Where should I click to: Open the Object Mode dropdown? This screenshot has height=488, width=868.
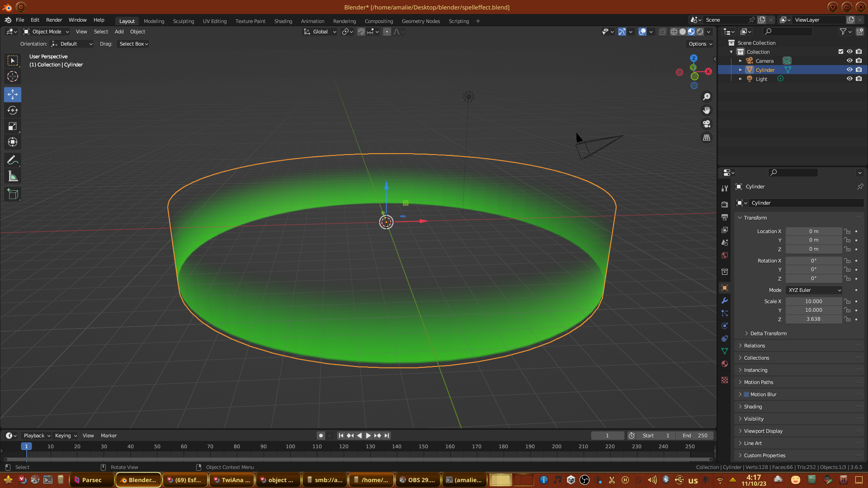click(x=46, y=32)
